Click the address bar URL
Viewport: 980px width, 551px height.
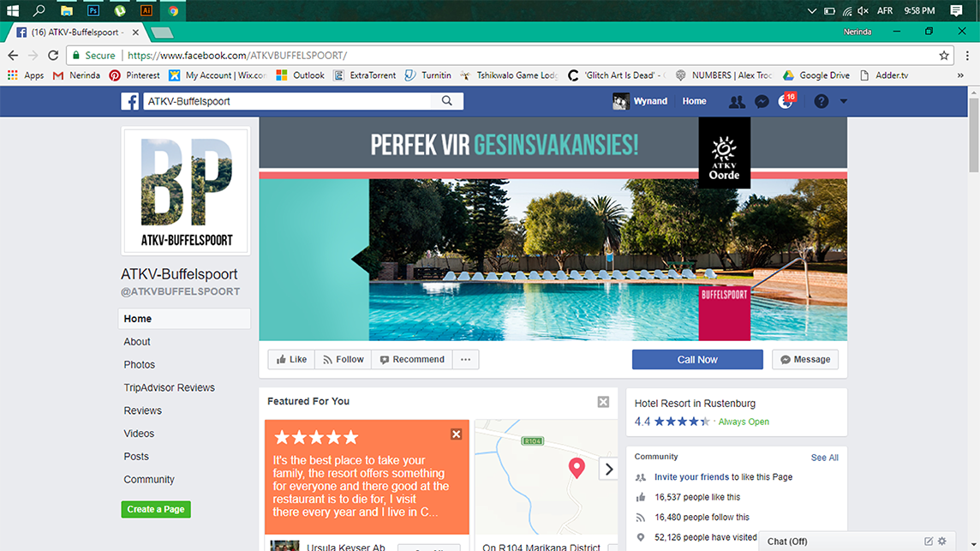coord(237,56)
